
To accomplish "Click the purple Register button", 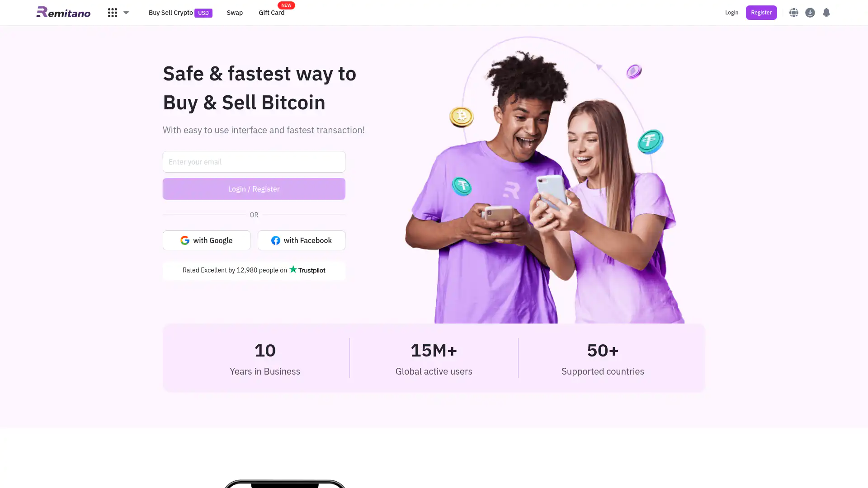I will [x=761, y=13].
